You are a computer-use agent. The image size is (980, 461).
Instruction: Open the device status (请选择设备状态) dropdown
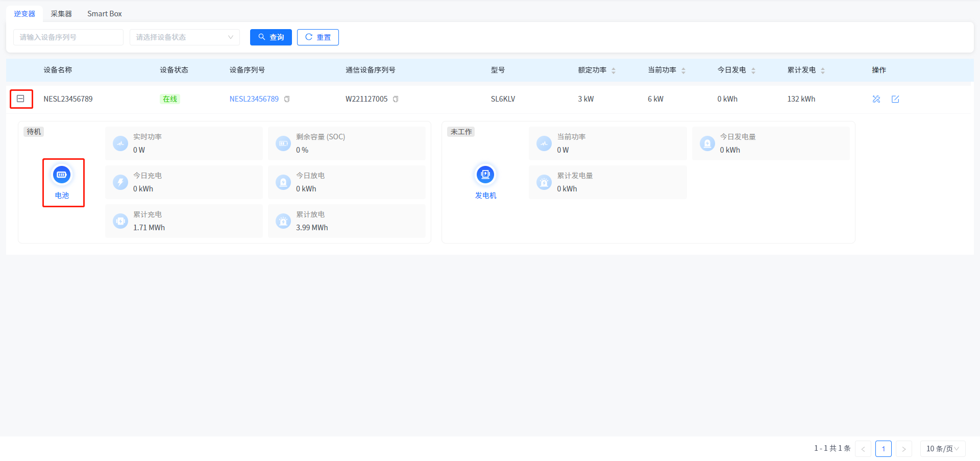coord(184,37)
